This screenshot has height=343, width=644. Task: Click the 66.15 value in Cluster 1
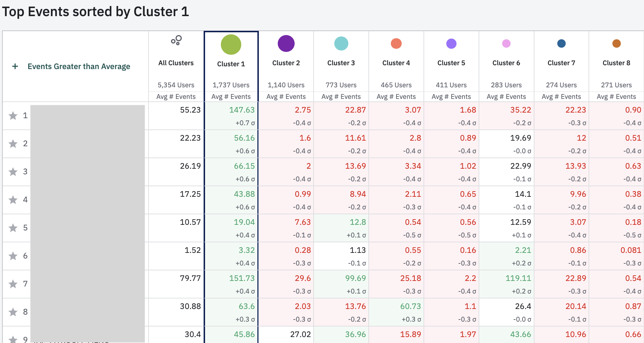[x=244, y=166]
